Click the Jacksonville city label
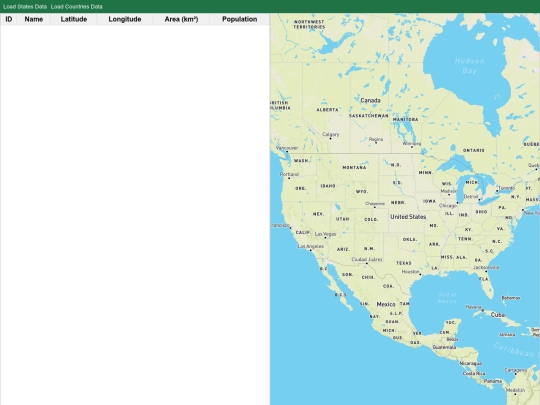Image resolution: width=540 pixels, height=405 pixels. [486, 267]
